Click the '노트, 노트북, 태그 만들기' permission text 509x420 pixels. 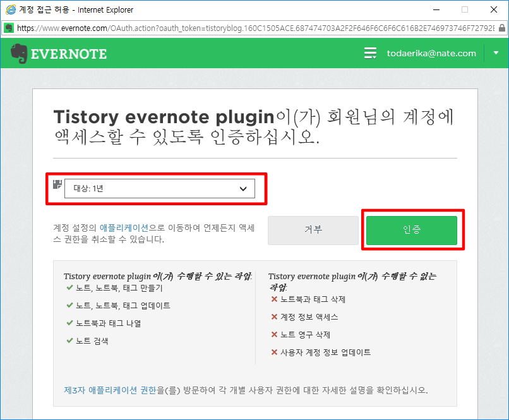(x=119, y=288)
